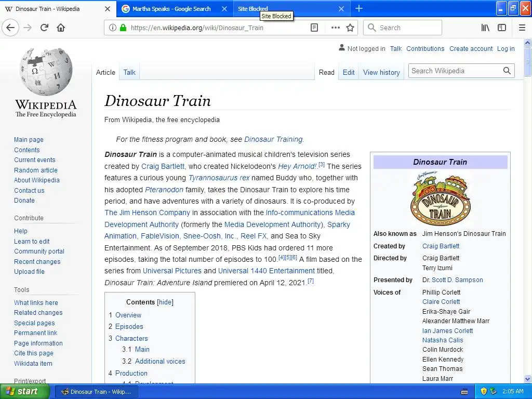This screenshot has height=399, width=532.
Task: Follow The Jim Henson Company link
Action: (x=147, y=212)
